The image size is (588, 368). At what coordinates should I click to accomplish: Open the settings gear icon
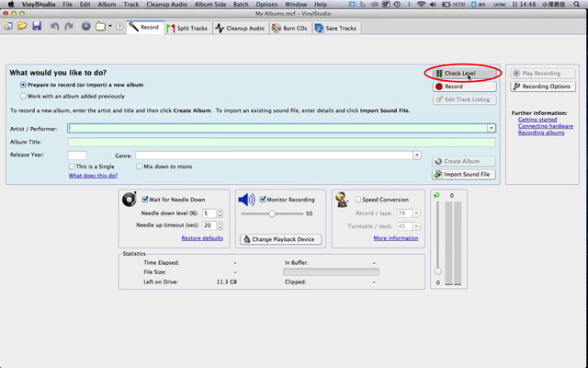pos(85,26)
